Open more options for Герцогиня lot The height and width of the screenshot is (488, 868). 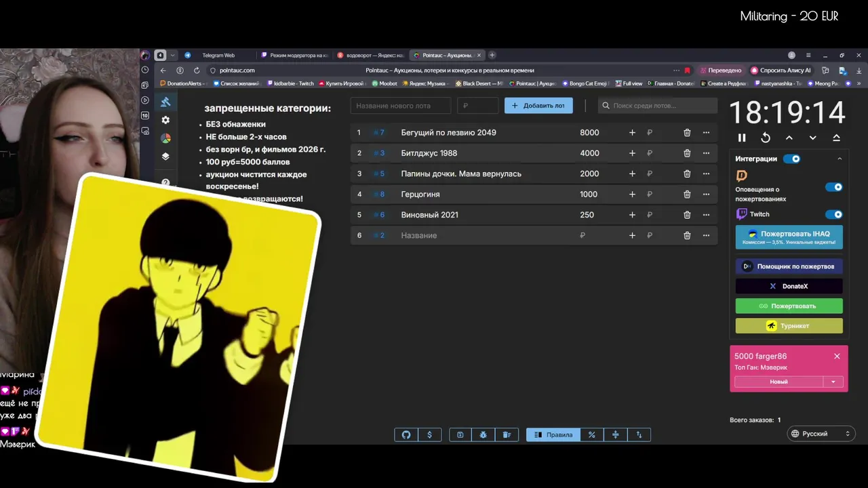point(706,195)
